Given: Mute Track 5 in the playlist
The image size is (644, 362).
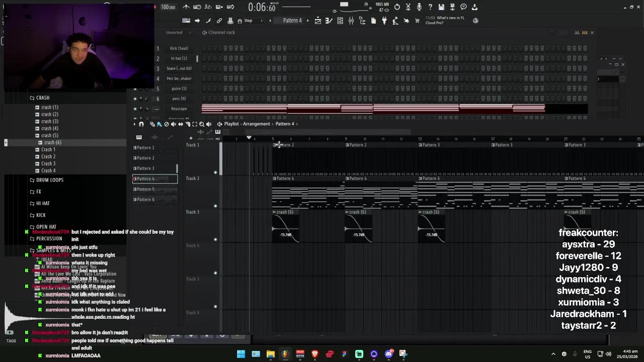Looking at the screenshot, I should (215, 306).
